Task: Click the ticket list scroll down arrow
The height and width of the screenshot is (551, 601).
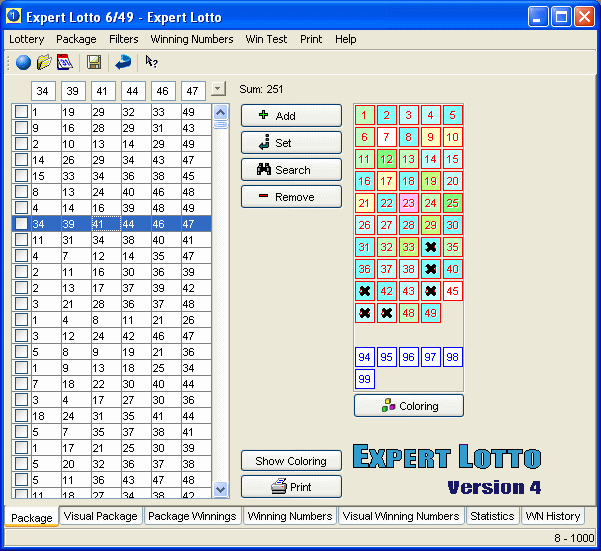Action: click(220, 489)
